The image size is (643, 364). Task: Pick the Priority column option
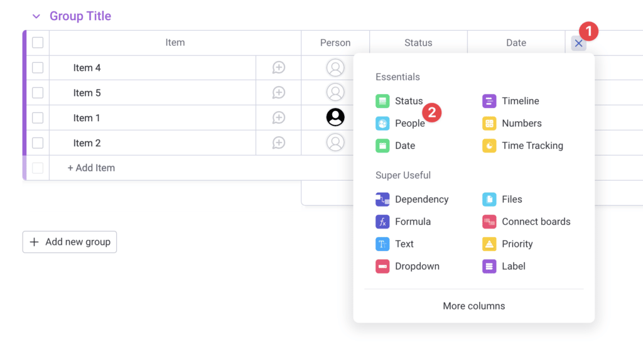pyautogui.click(x=517, y=244)
